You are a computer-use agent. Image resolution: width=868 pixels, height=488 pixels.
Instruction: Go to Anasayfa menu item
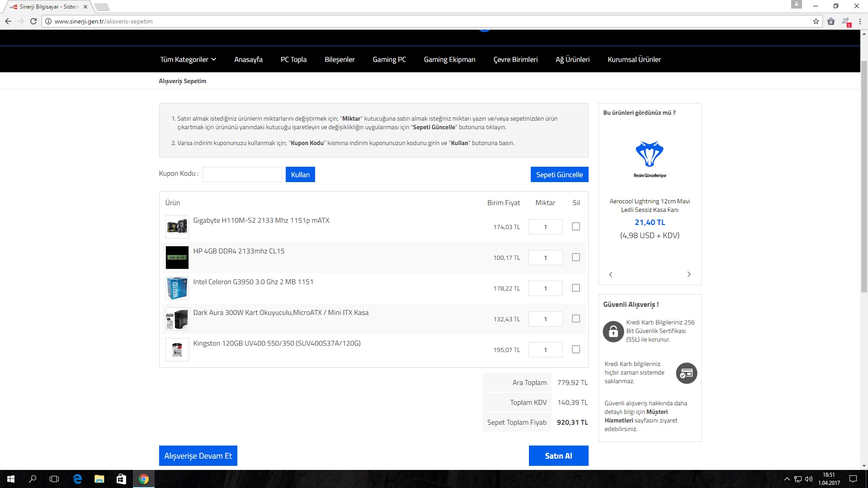pos(248,59)
